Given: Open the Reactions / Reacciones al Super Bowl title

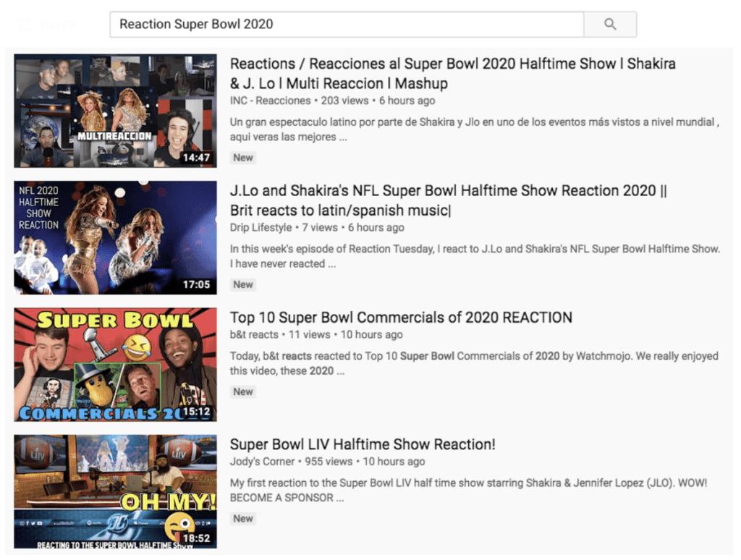Looking at the screenshot, I should click(453, 73).
